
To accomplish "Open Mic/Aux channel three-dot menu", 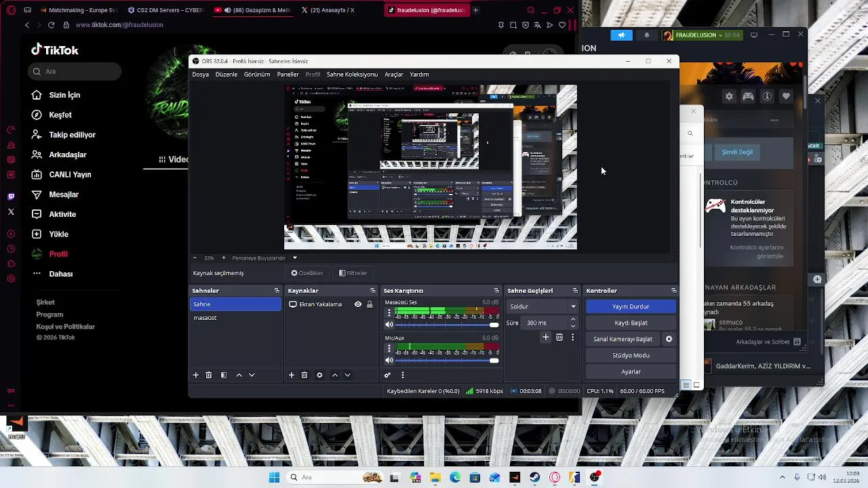I will coord(389,348).
